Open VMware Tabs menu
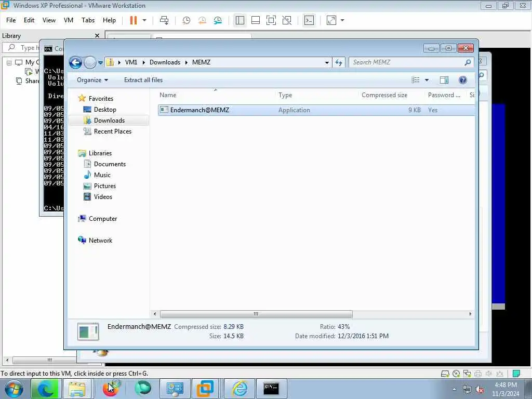 pos(88,20)
